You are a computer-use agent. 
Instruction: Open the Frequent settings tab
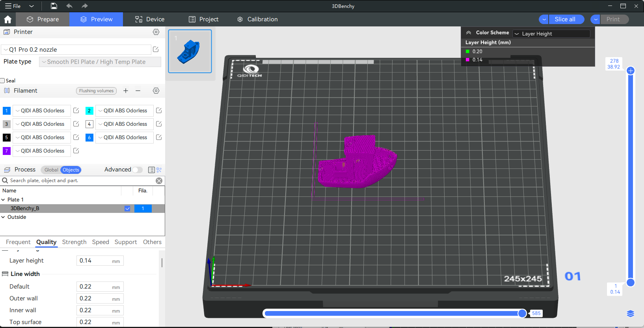pos(18,242)
